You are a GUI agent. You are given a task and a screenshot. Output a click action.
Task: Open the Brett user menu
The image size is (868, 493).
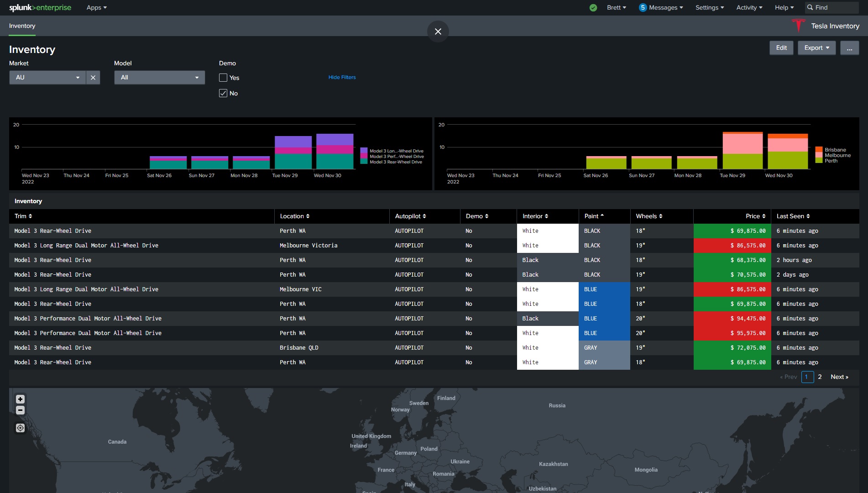[617, 8]
